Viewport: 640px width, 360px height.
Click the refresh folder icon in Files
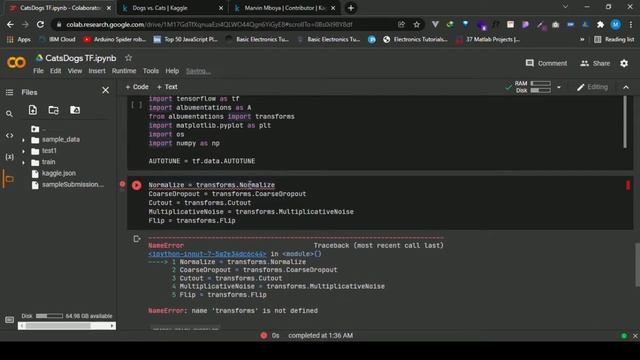[53, 110]
